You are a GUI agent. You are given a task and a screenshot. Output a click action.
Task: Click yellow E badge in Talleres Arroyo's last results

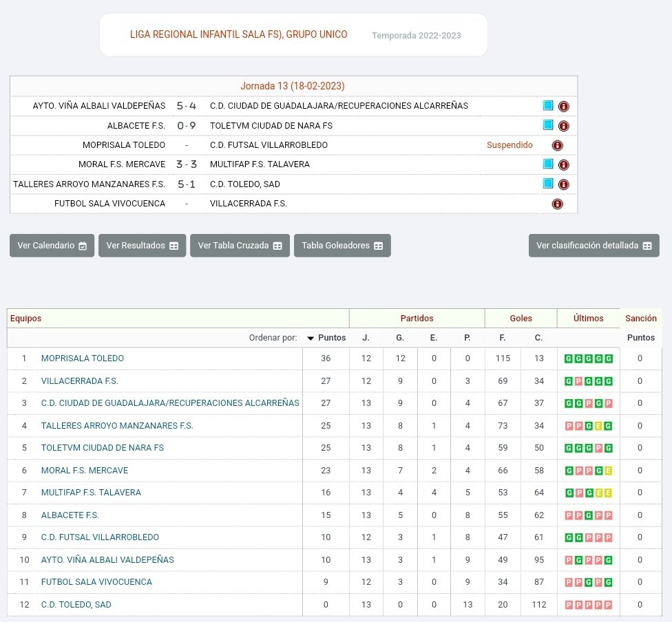pyautogui.click(x=598, y=426)
